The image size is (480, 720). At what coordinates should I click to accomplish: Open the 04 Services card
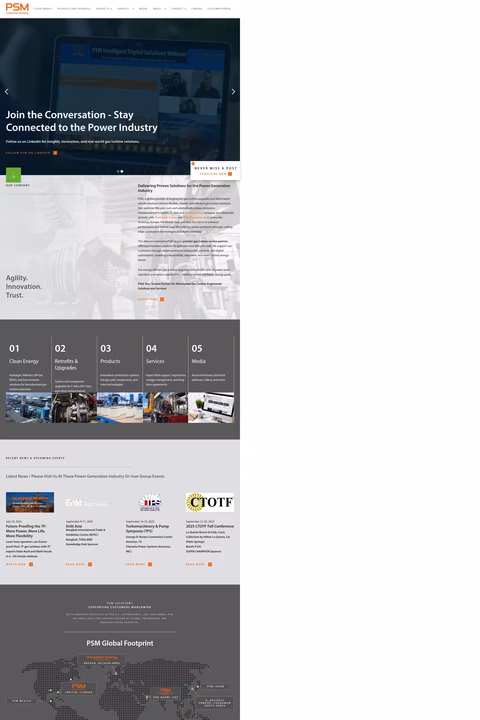(x=165, y=379)
